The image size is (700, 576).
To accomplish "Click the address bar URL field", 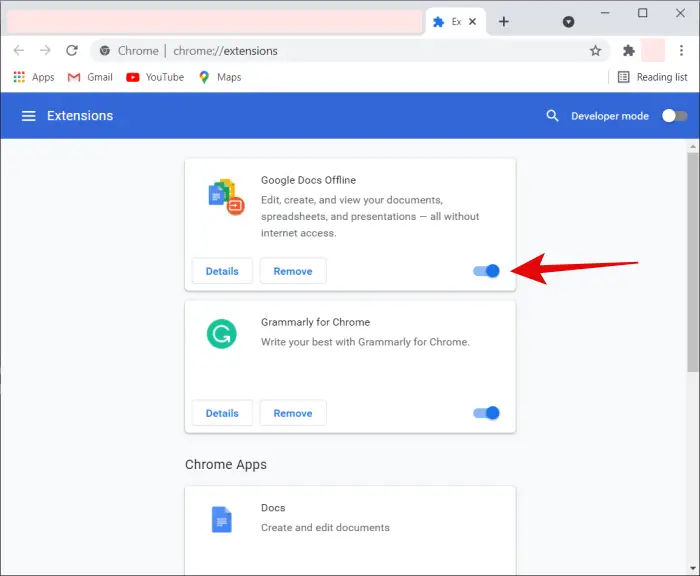I will click(350, 51).
